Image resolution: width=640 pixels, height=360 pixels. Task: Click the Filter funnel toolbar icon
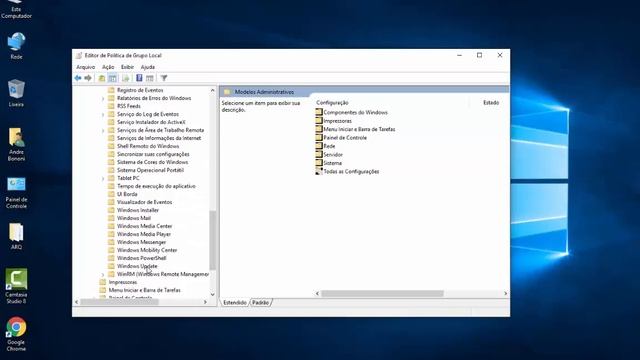coord(164,78)
